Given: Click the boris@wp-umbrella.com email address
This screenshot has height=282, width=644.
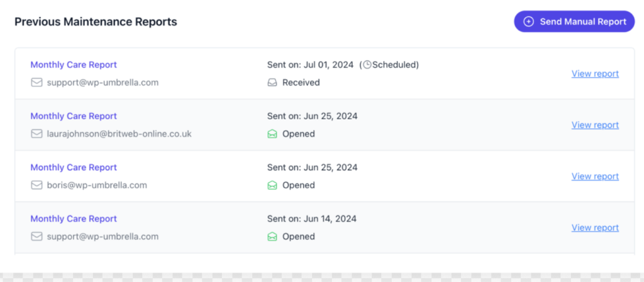Looking at the screenshot, I should coord(97,185).
